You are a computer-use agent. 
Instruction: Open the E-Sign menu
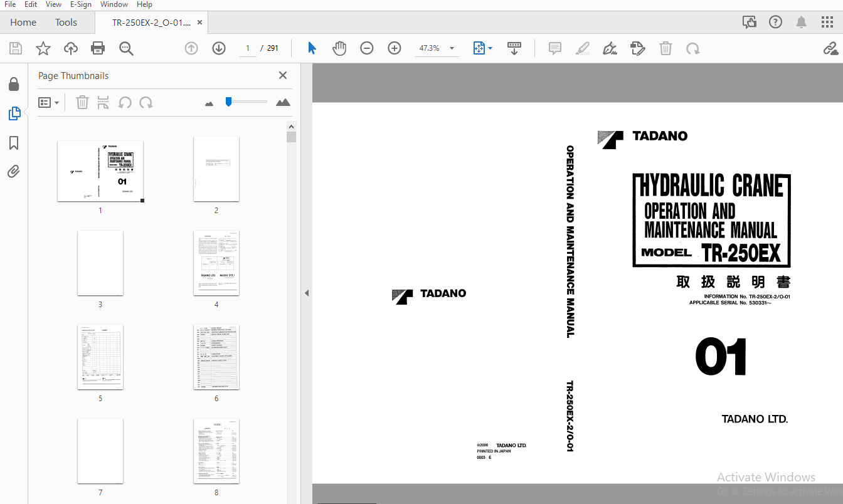click(81, 4)
